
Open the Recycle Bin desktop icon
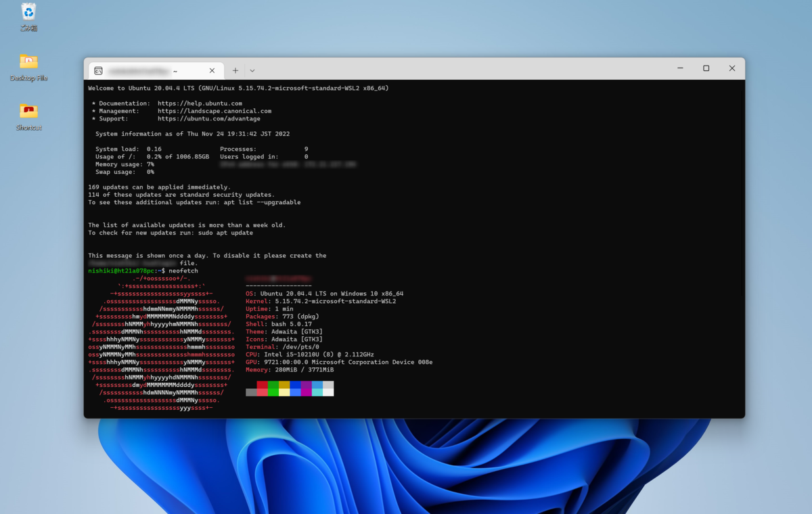(28, 17)
